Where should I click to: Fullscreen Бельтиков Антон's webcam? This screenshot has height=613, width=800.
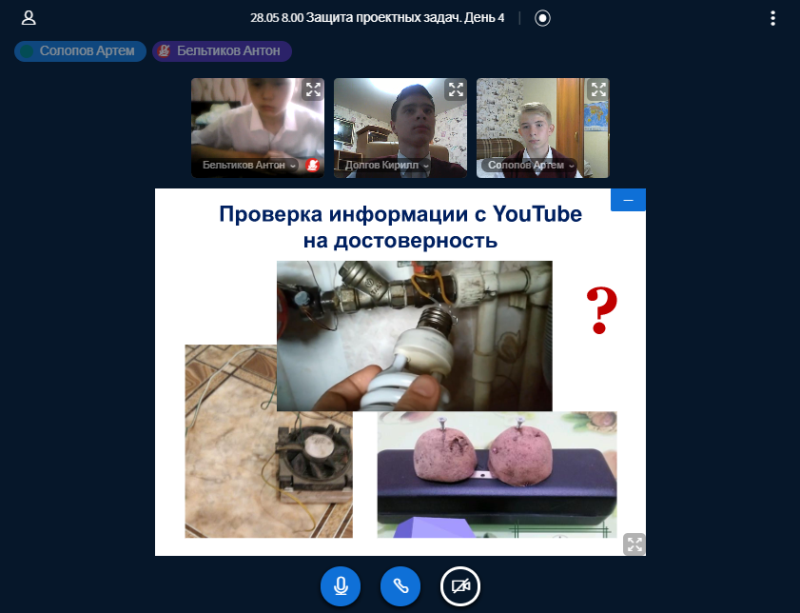313,90
